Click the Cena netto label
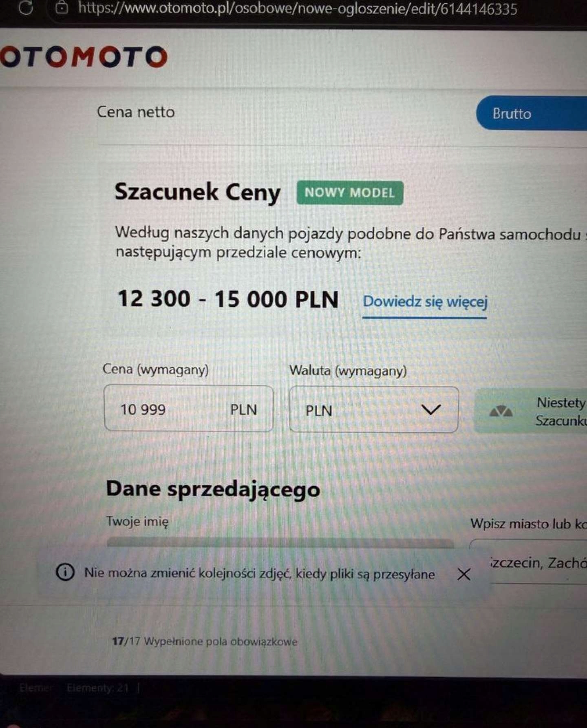 [x=136, y=112]
